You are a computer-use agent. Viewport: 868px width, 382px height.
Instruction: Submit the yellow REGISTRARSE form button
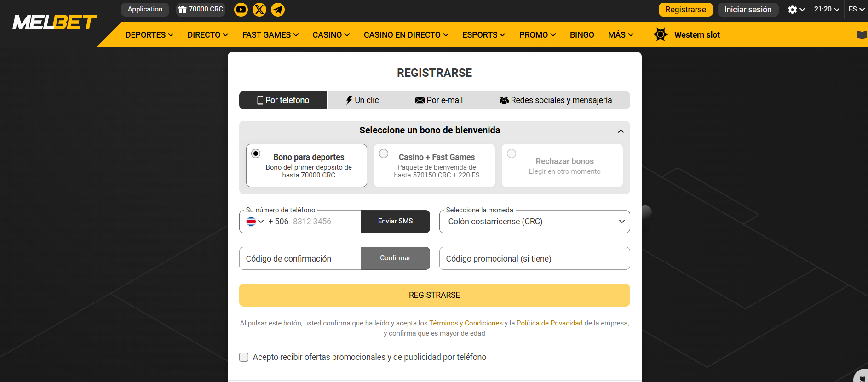point(435,295)
